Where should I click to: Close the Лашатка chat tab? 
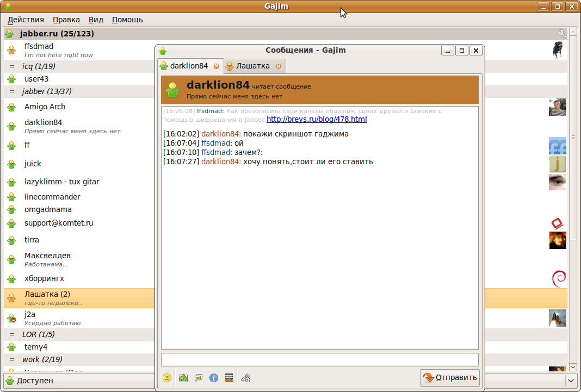(x=279, y=66)
